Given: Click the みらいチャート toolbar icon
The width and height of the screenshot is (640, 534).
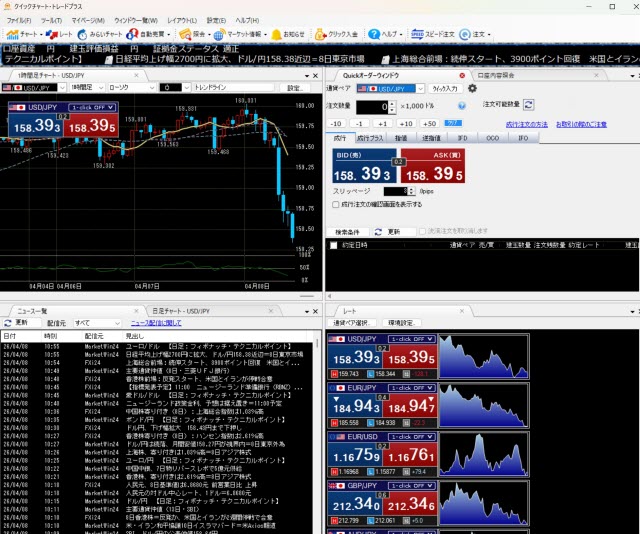Looking at the screenshot, I should pos(104,34).
